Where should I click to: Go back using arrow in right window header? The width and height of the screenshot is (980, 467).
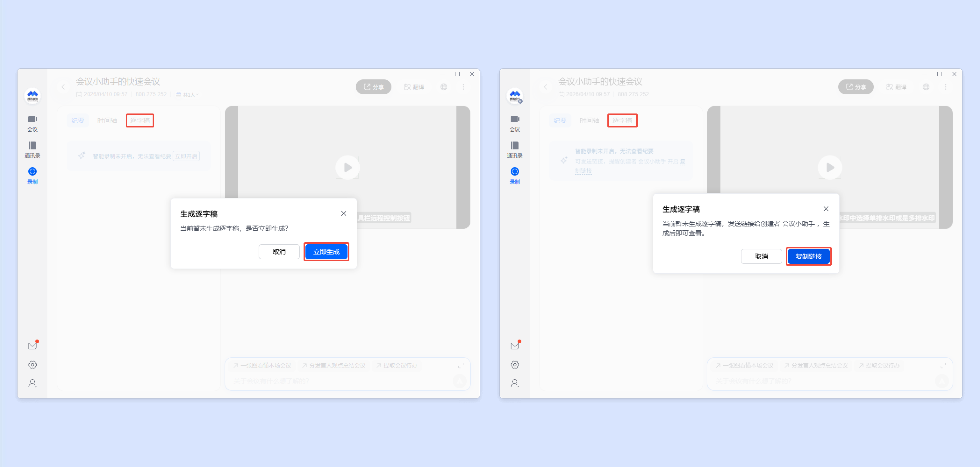pos(545,87)
